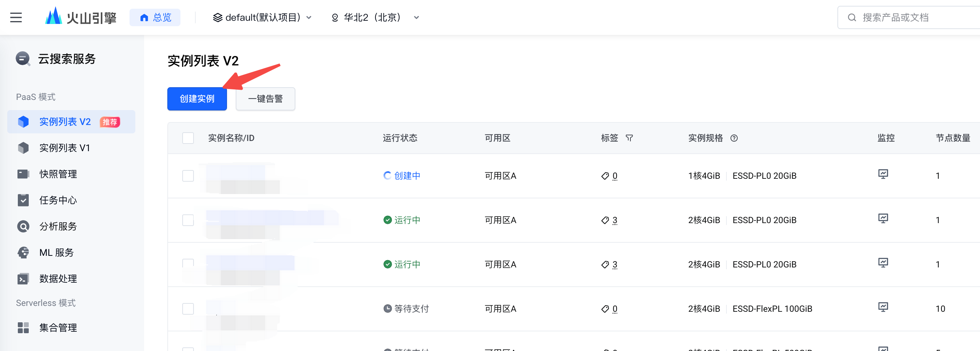Expand the 华北2（北京） region dropdown
Screen dimensions: 980x351
coord(375,17)
